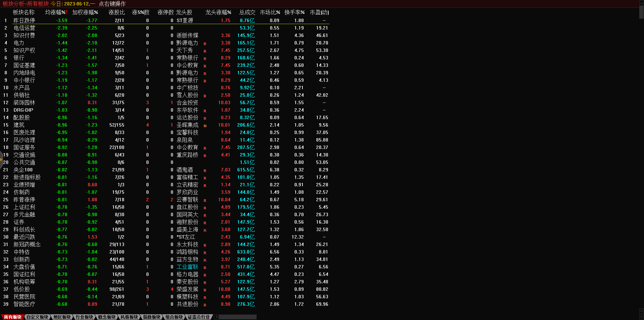Click the K marker beside 益方生物

click(x=205, y=260)
